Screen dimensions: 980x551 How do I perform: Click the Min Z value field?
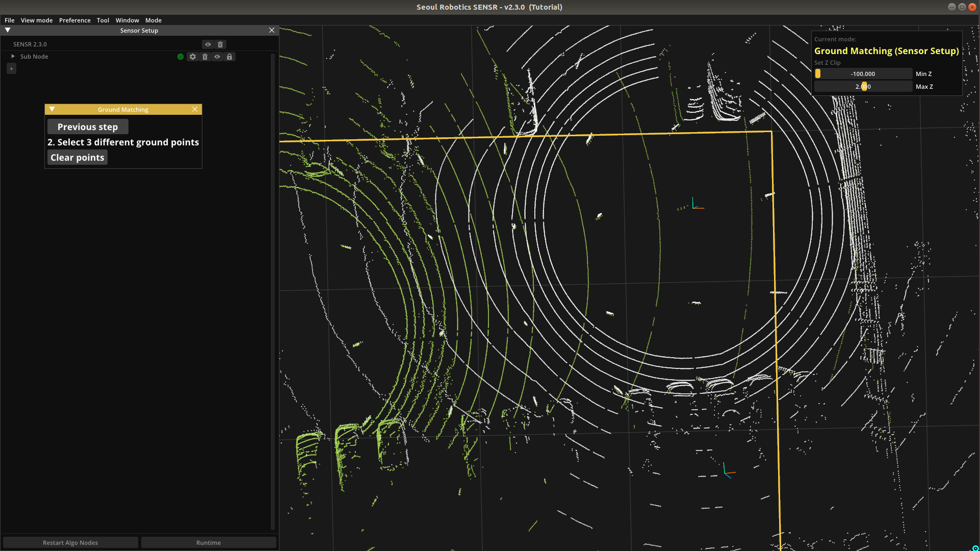point(863,74)
